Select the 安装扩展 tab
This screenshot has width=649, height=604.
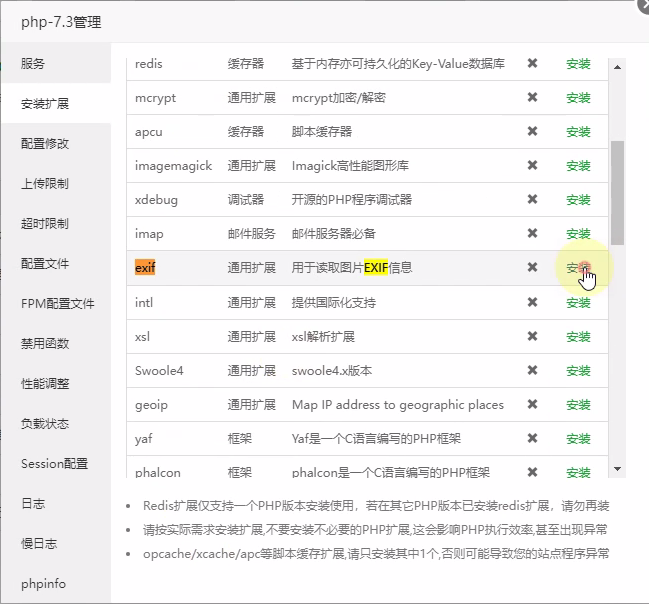coord(56,103)
